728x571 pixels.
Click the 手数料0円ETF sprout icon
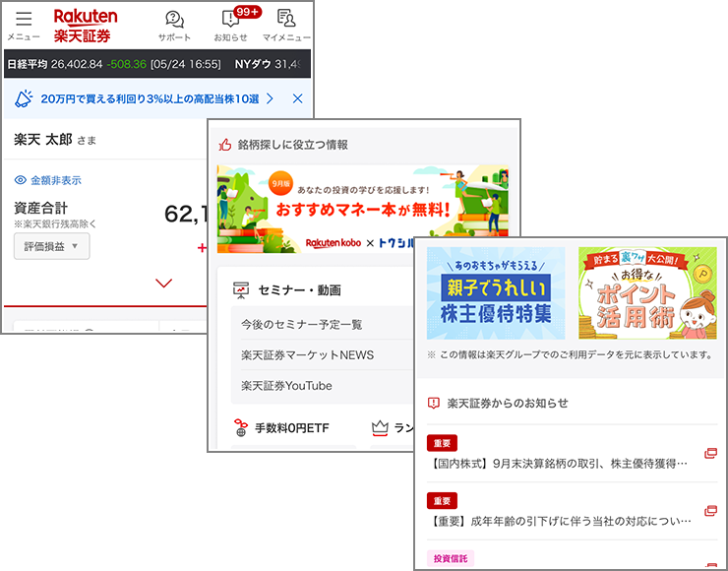[x=240, y=428]
